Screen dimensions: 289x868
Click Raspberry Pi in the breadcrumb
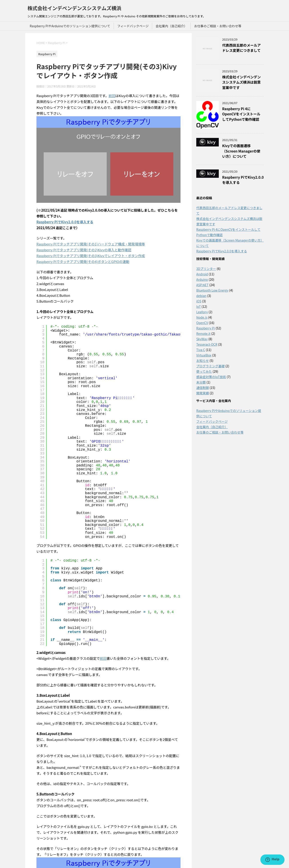pos(56,43)
